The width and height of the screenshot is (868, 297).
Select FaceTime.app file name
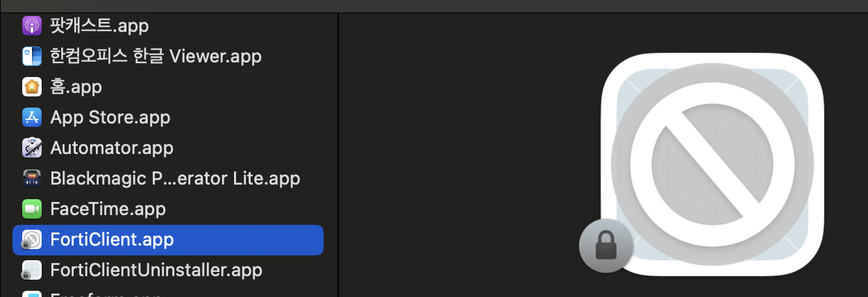point(108,209)
